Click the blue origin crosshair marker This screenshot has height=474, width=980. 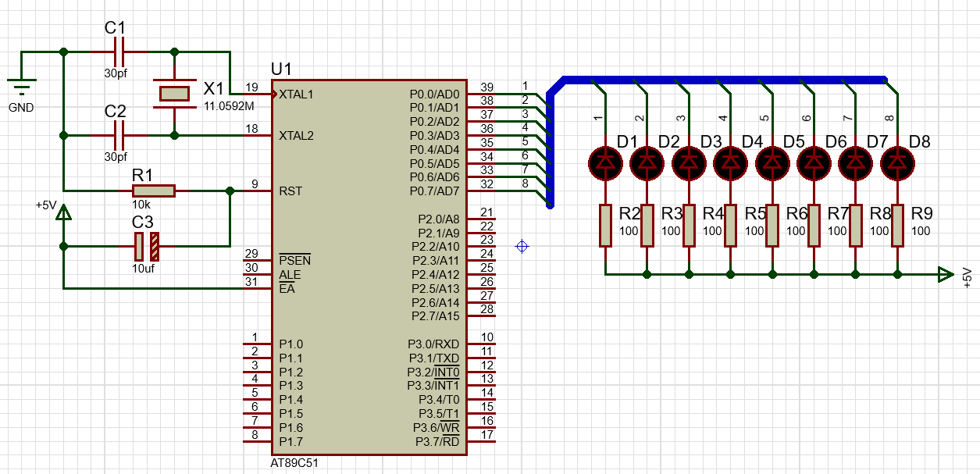click(522, 247)
